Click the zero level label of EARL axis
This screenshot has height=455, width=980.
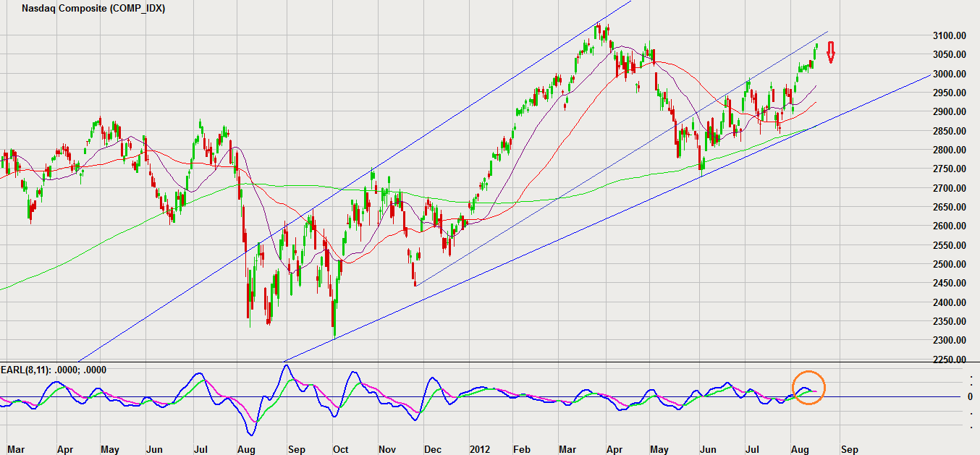click(x=970, y=396)
